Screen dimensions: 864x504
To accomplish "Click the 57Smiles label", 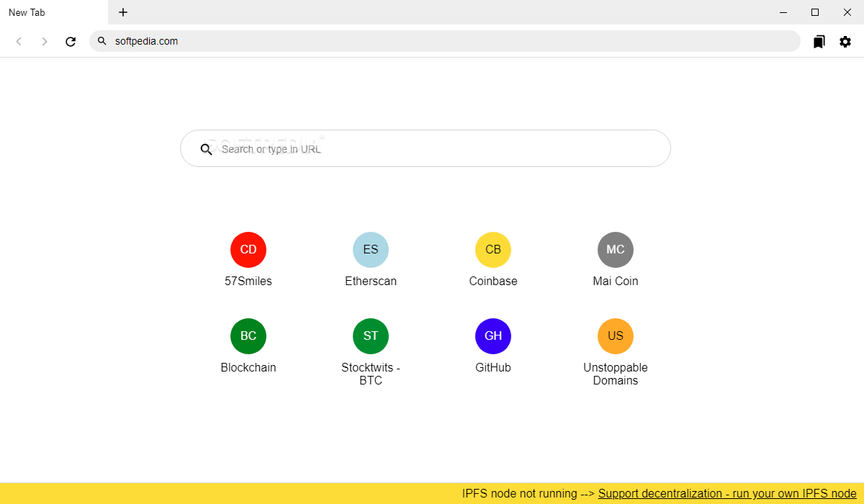I will 248,281.
